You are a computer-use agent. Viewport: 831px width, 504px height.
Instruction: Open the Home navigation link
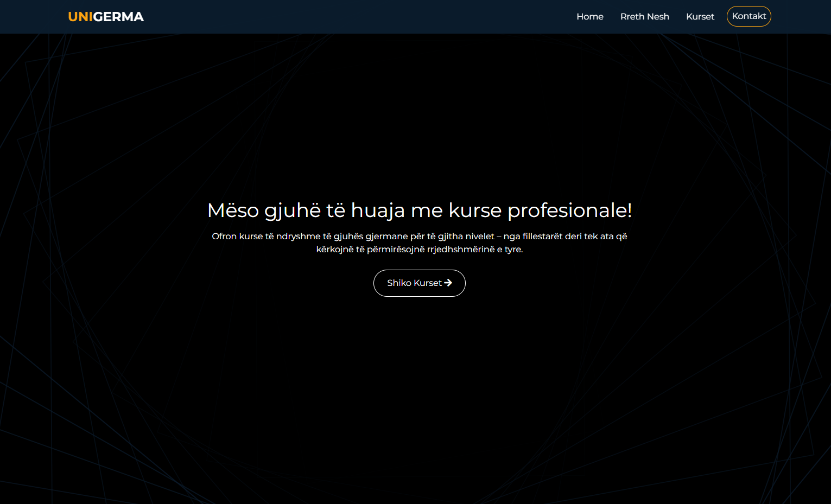pos(589,17)
